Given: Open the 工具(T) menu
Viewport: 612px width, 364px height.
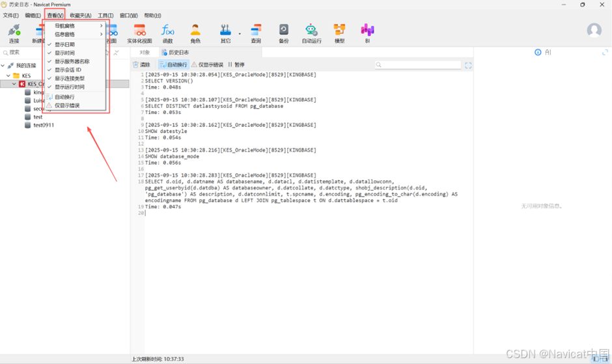Looking at the screenshot, I should click(105, 16).
